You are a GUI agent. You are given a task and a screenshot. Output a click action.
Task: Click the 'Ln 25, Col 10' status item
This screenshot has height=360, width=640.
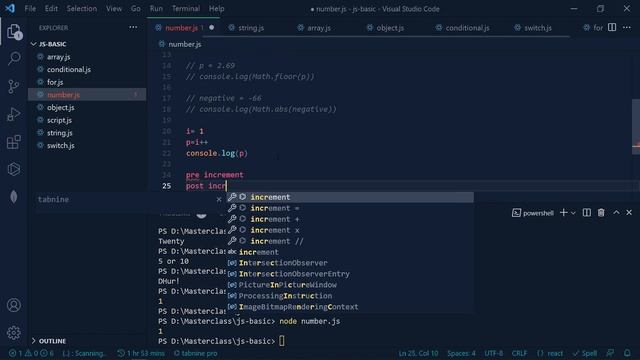click(x=418, y=353)
